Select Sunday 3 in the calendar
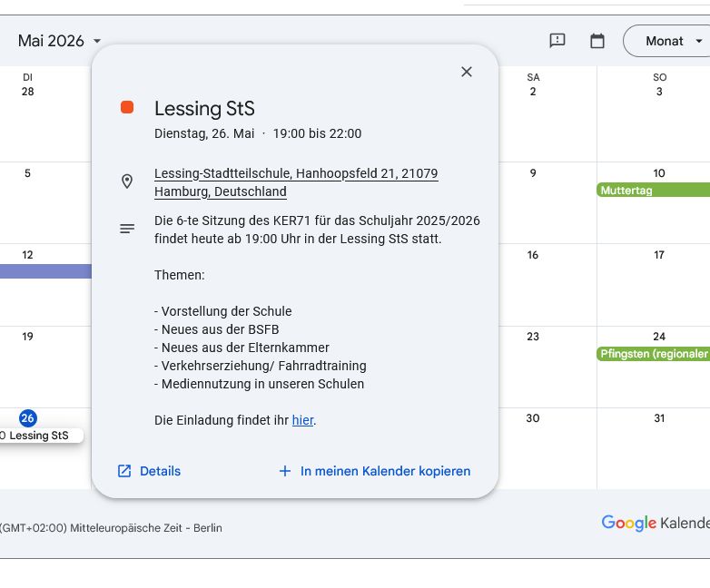 pos(659,92)
